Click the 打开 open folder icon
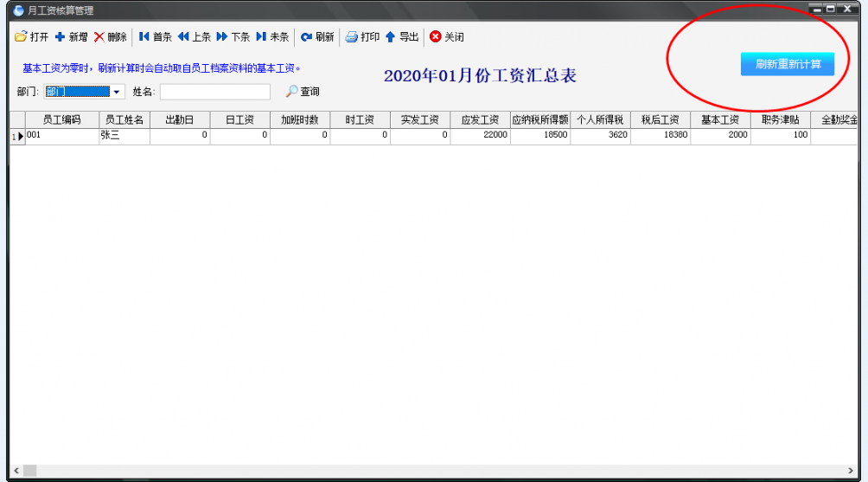 point(21,36)
